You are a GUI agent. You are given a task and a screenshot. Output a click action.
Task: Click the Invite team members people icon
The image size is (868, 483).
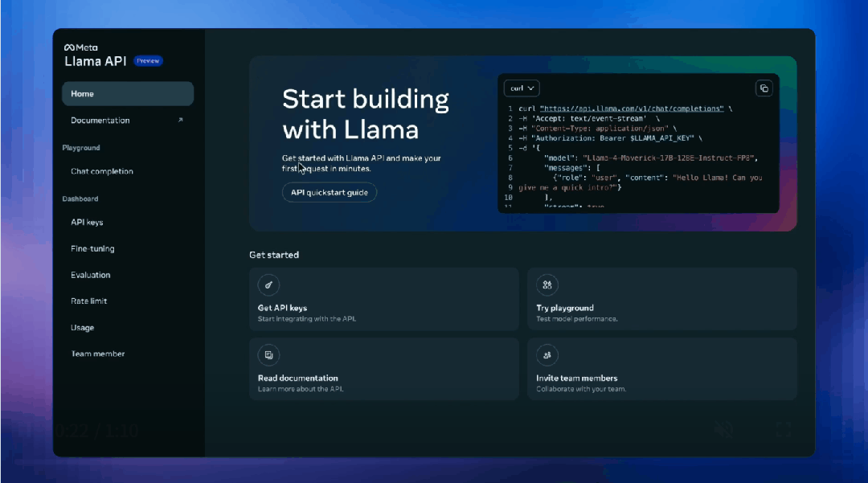tap(547, 355)
